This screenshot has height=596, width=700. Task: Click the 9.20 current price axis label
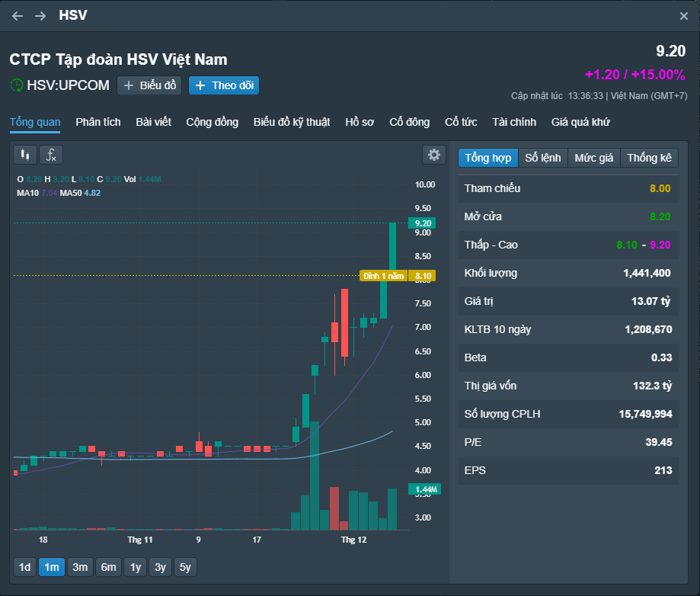pyautogui.click(x=422, y=223)
